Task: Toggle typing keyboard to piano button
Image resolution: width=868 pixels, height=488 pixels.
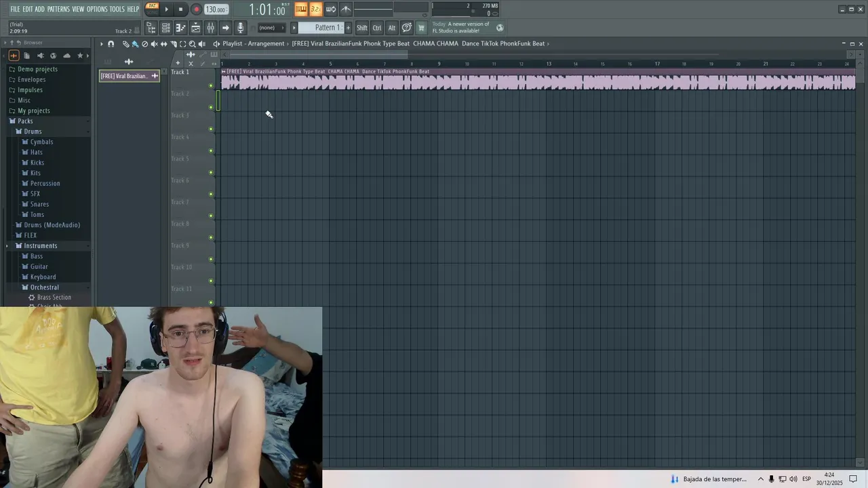Action: [301, 9]
